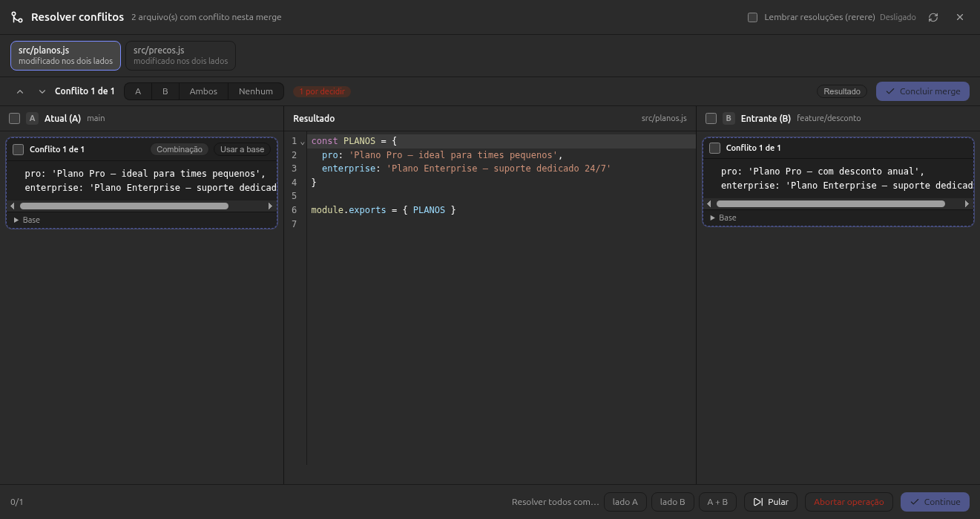Viewport: 980px width, 519px height.
Task: Go to previous conflict with up chevron
Action: (x=20, y=91)
